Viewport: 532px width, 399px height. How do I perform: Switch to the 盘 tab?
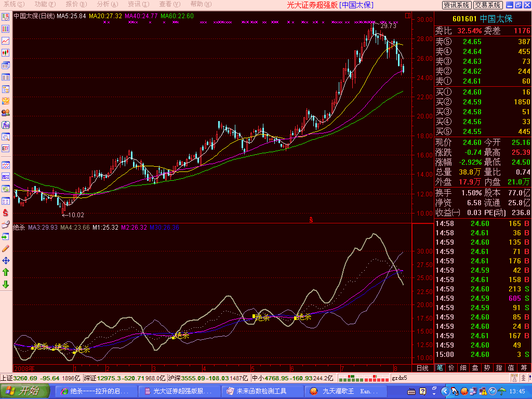pyautogui.click(x=475, y=368)
